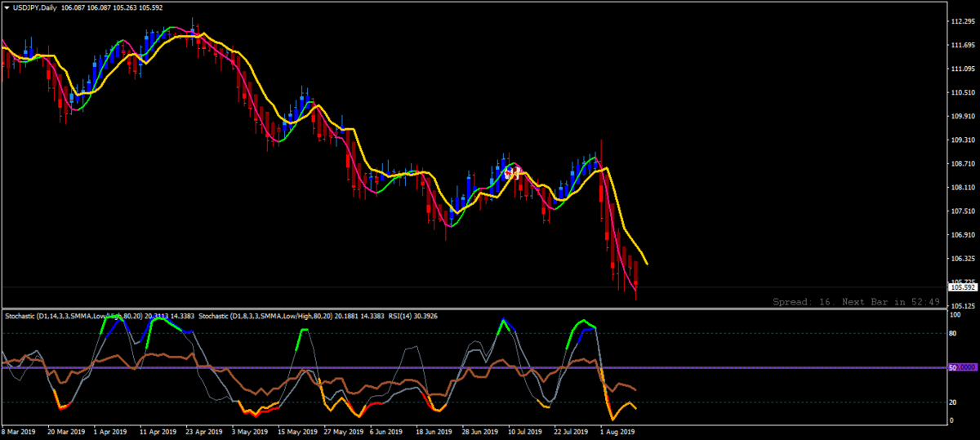Click the OHLC values 106.087 106.087 105.263 105.592
The image size is (980, 440).
click(112, 7)
